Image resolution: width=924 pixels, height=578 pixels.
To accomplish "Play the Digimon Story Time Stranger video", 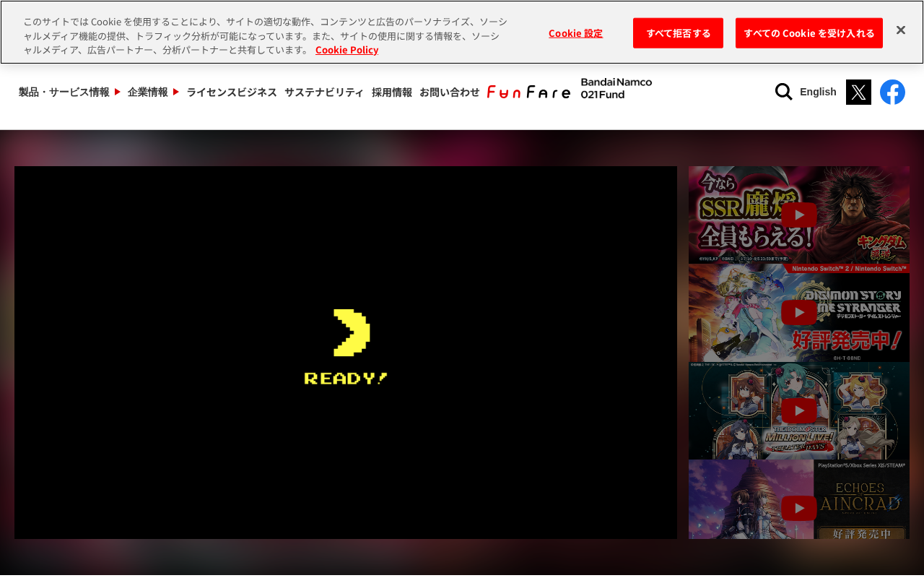I will pos(799,313).
